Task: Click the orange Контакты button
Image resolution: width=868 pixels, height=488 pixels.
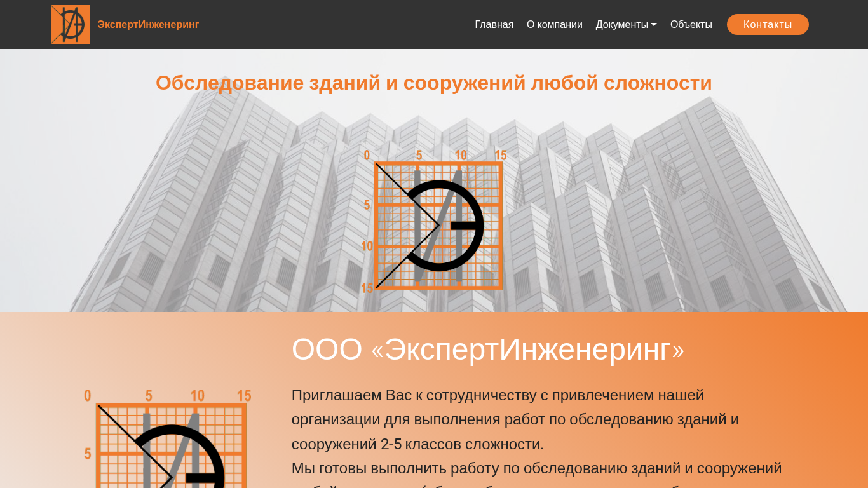Action: click(768, 24)
